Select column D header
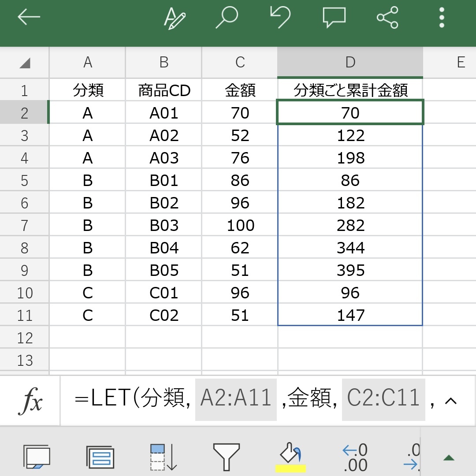This screenshot has height=476, width=476. click(x=350, y=62)
